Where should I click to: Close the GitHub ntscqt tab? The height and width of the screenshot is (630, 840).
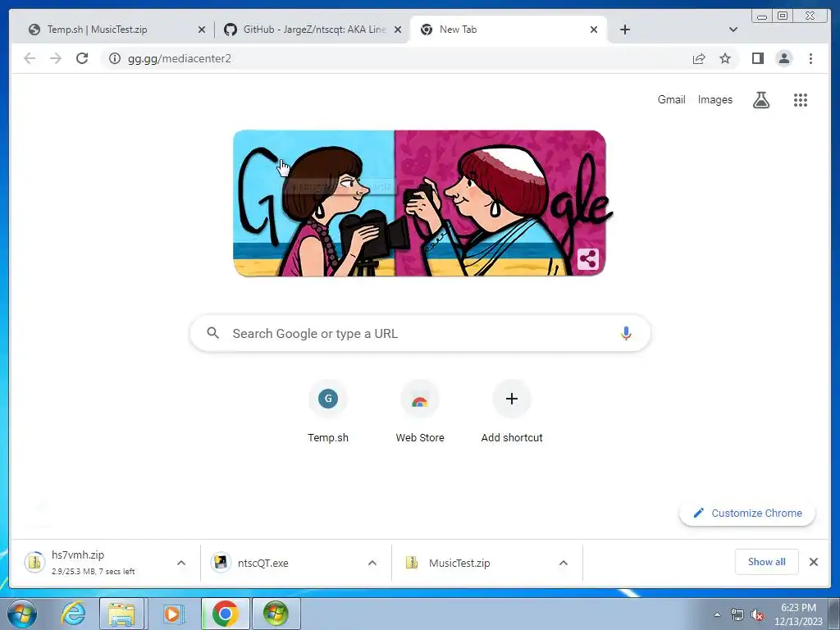point(398,30)
